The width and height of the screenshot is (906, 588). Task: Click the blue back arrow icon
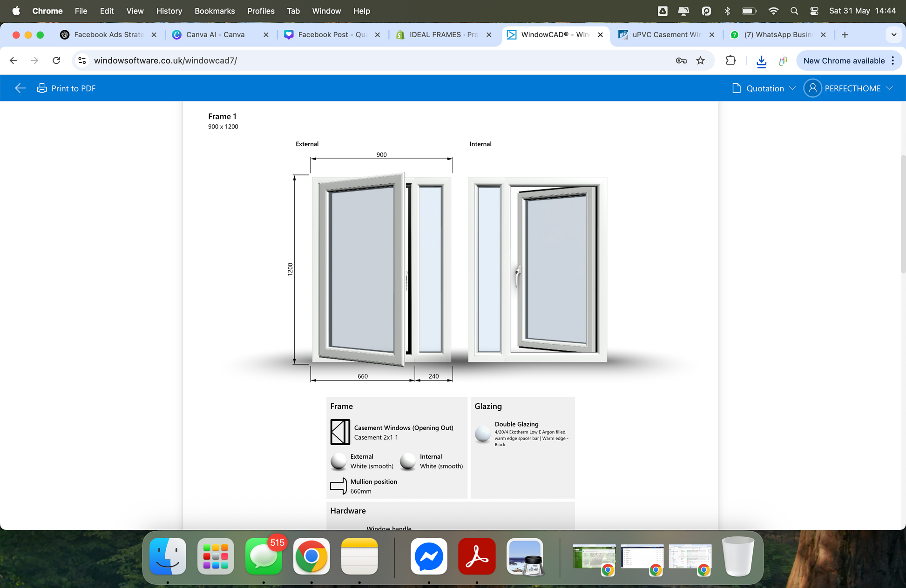coord(20,88)
